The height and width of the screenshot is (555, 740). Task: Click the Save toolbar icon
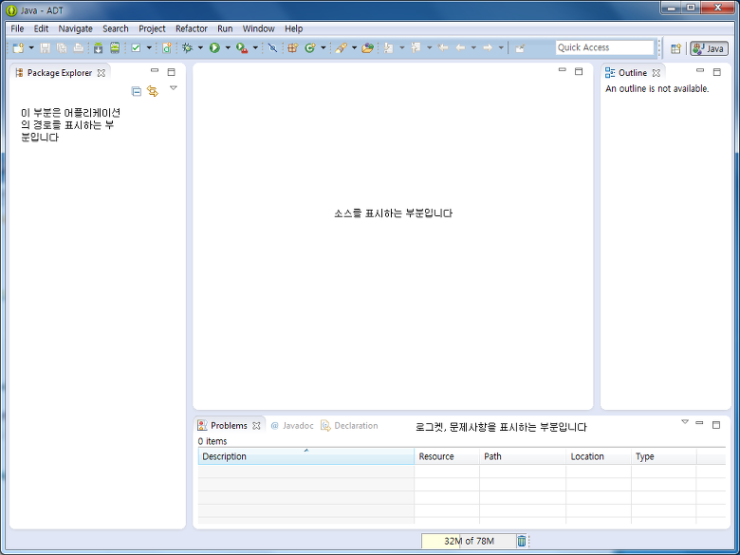[x=45, y=48]
